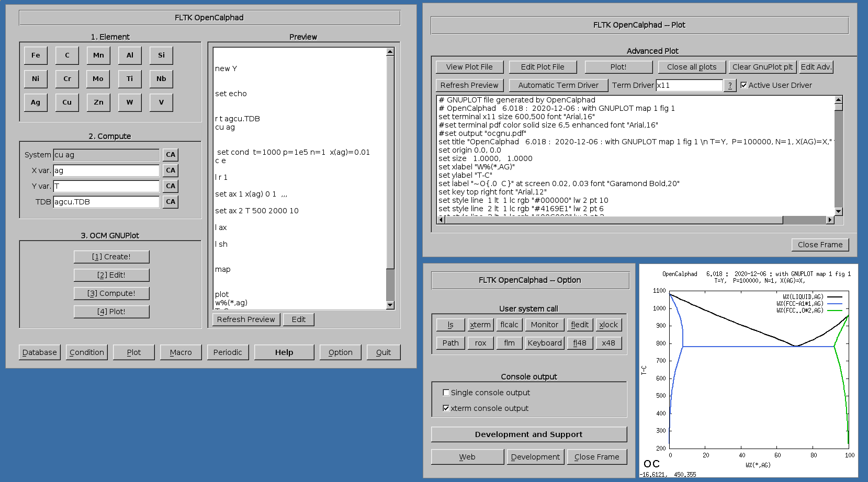Screen dimensions: 868x482
Task: Click the Preview scrollbar down arrow
Action: point(390,305)
